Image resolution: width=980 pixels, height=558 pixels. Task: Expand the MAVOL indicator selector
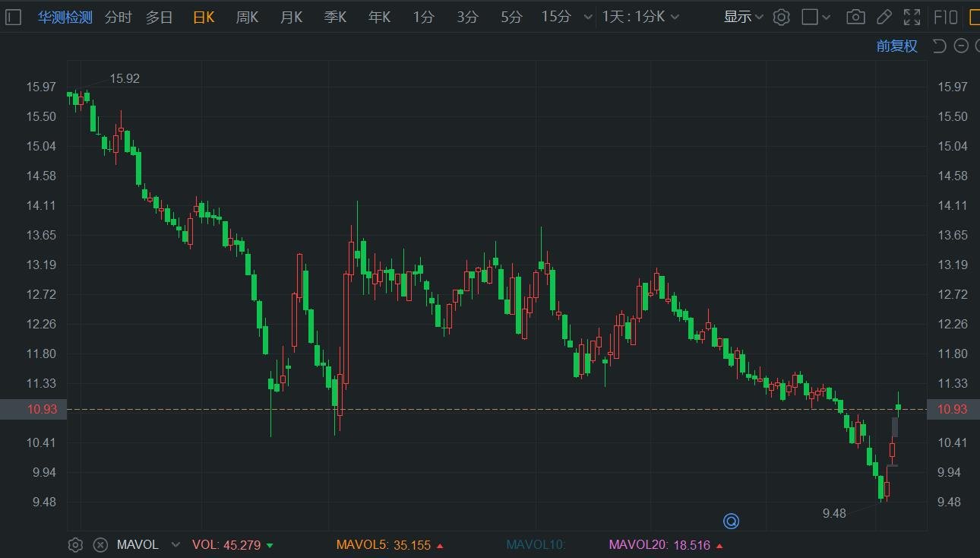pyautogui.click(x=175, y=544)
